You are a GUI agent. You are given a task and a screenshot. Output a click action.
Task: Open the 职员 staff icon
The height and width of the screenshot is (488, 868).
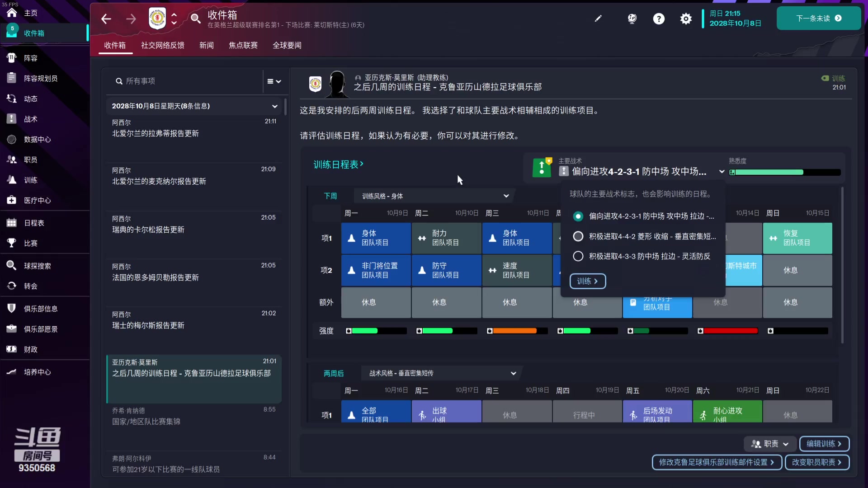(12, 160)
